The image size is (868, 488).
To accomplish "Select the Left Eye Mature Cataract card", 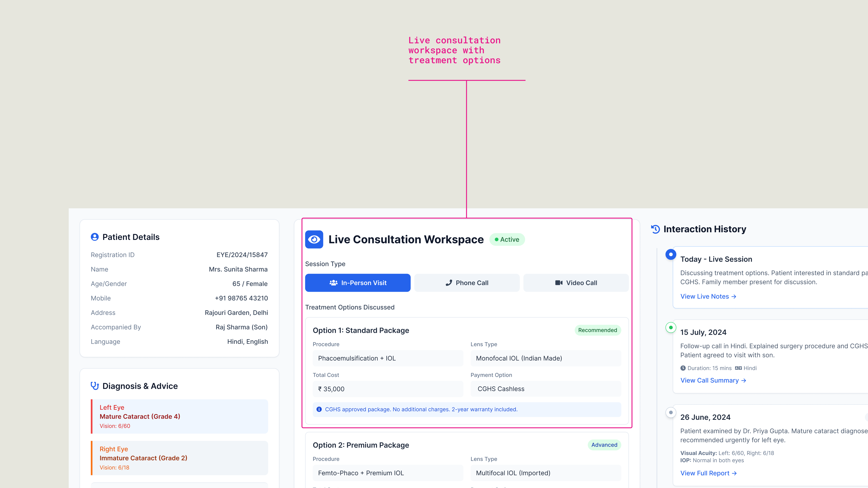I will (179, 417).
